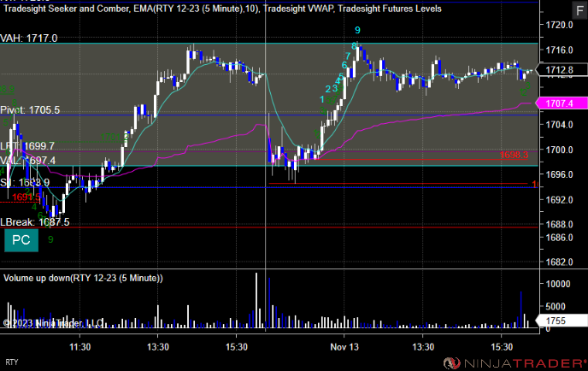This screenshot has height=371, width=588.
Task: Click the VAH: 1717.0 level label
Action: click(29, 38)
